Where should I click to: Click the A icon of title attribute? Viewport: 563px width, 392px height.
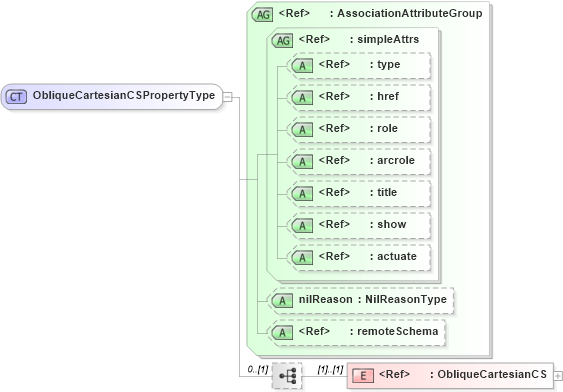click(x=302, y=193)
